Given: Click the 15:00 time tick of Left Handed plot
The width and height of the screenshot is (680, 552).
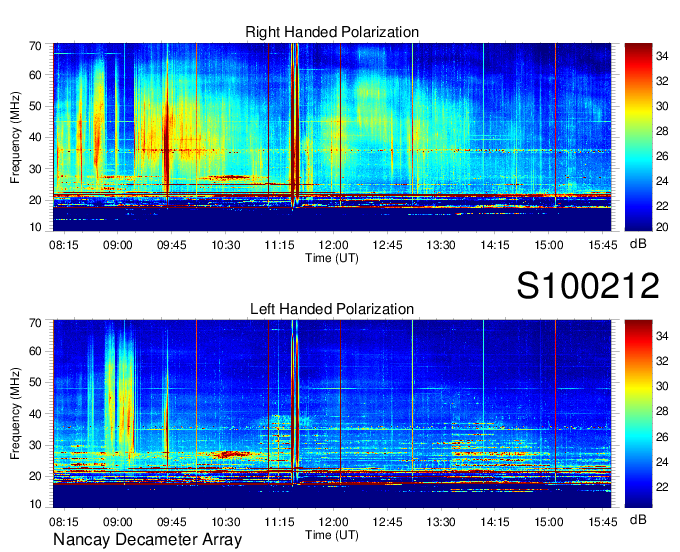Looking at the screenshot, I should pyautogui.click(x=549, y=522).
